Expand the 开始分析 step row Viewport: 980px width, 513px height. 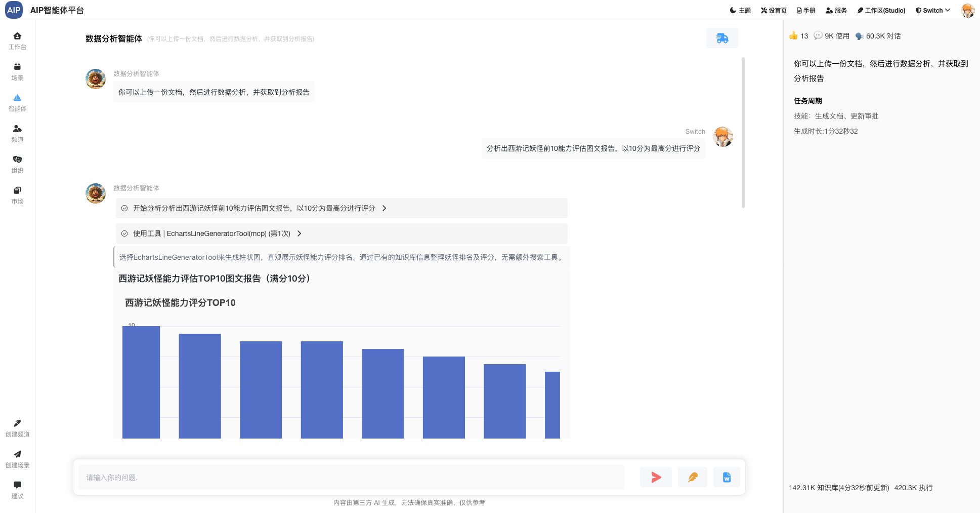coord(342,208)
